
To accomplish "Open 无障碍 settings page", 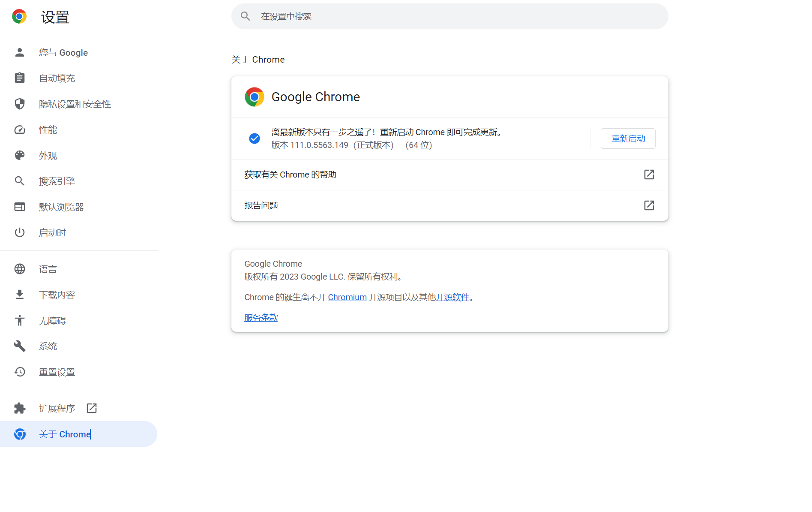I will [52, 321].
